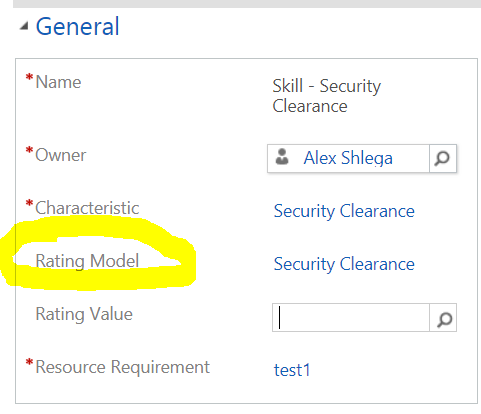481x414 pixels.
Task: Open the Alex Shlega owner link
Action: [348, 158]
